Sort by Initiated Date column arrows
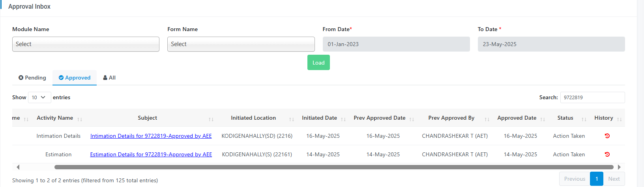The width and height of the screenshot is (644, 187). click(x=343, y=119)
